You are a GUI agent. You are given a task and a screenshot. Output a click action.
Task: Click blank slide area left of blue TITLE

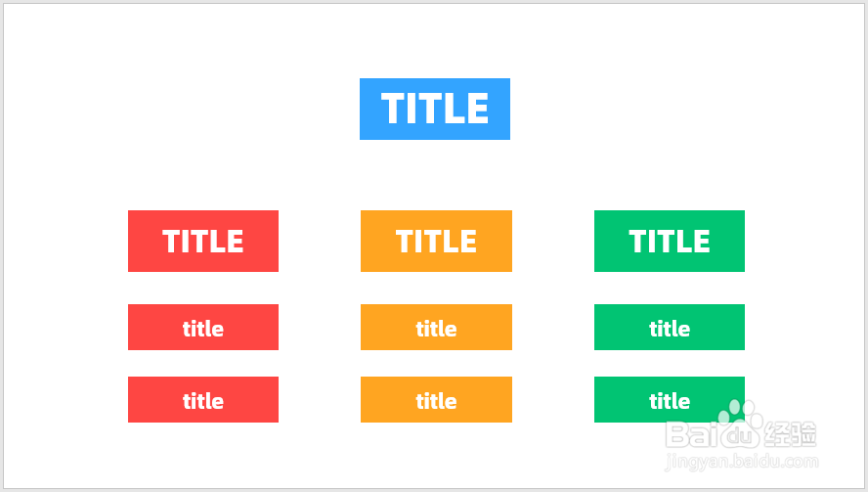[183, 110]
